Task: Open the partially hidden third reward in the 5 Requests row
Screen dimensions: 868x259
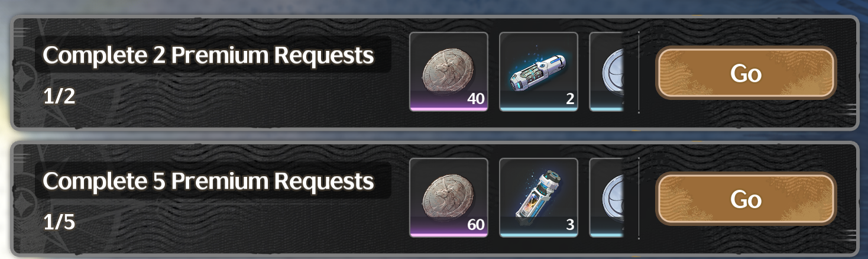Action: pyautogui.click(x=607, y=198)
